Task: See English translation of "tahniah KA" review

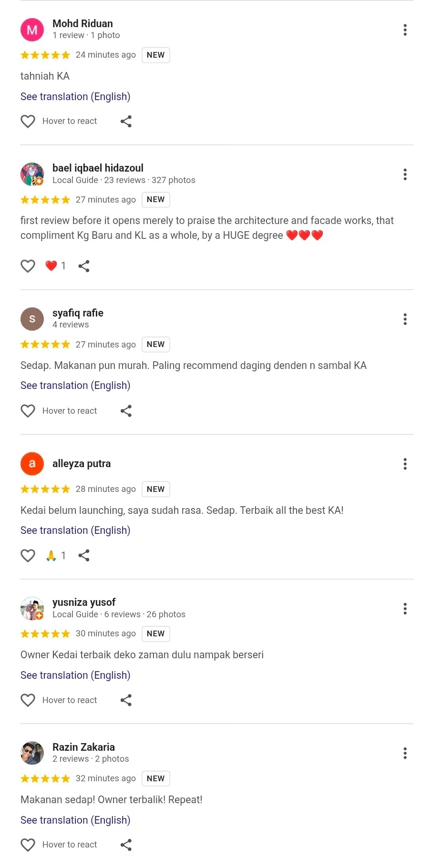Action: click(75, 97)
